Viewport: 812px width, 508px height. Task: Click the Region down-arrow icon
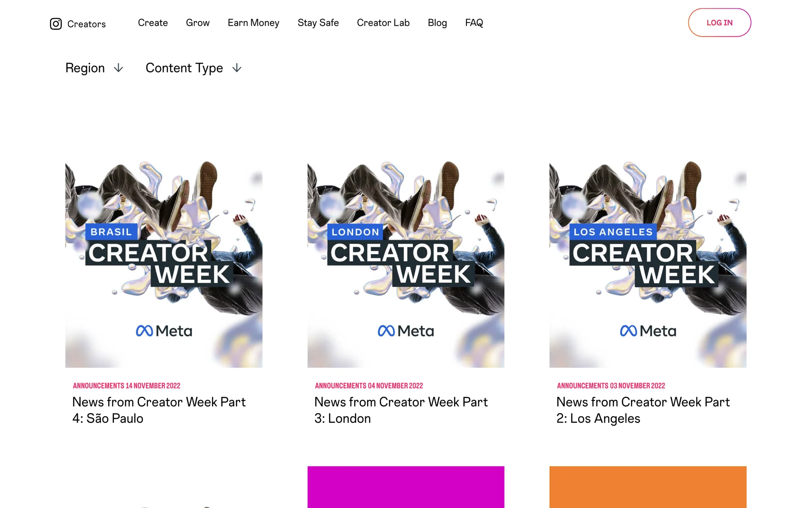tap(118, 68)
